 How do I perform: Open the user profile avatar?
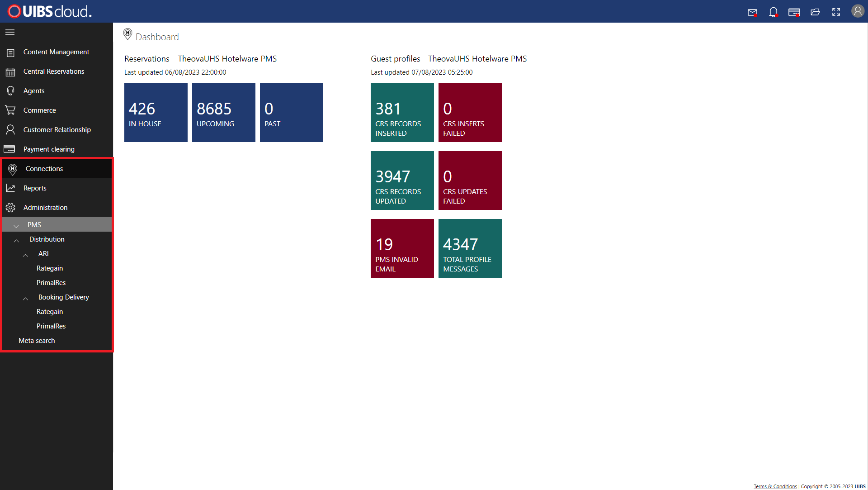pyautogui.click(x=858, y=11)
